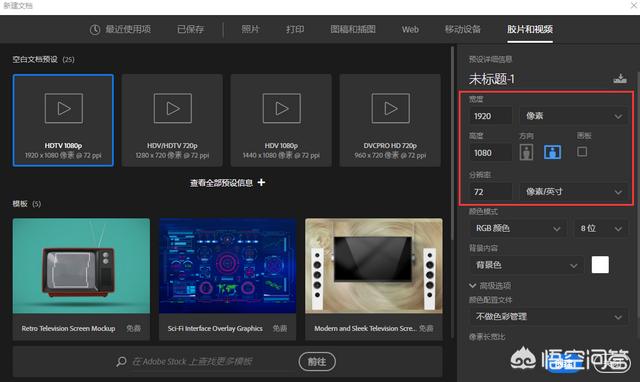Click the clock icon for recent items
Screen dimensions: 640x382
pos(95,29)
